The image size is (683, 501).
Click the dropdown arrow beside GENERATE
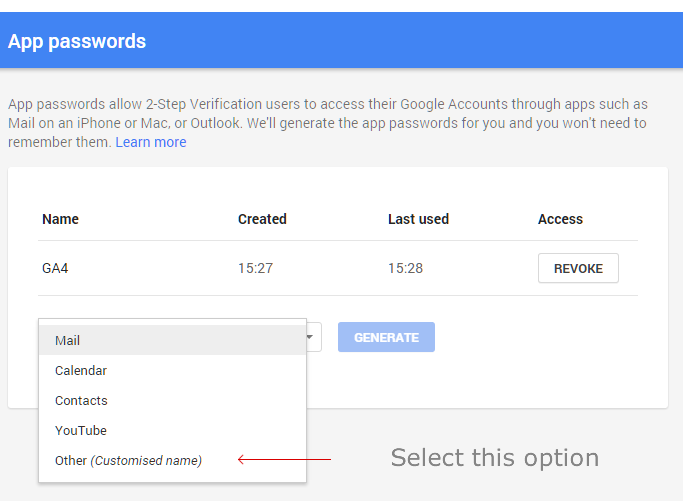pyautogui.click(x=310, y=337)
